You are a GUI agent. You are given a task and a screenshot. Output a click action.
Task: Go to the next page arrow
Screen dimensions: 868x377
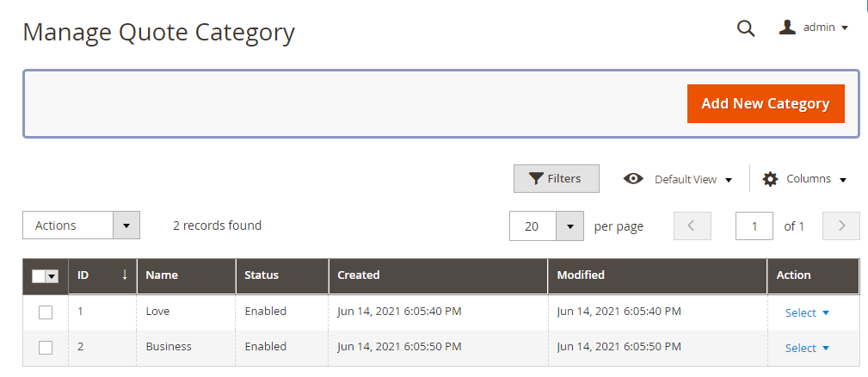(841, 226)
